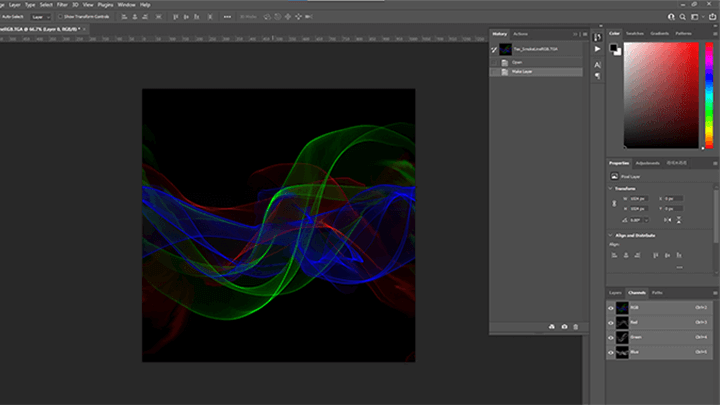
Task: Toggle the link width and height chain icon
Action: click(x=614, y=203)
